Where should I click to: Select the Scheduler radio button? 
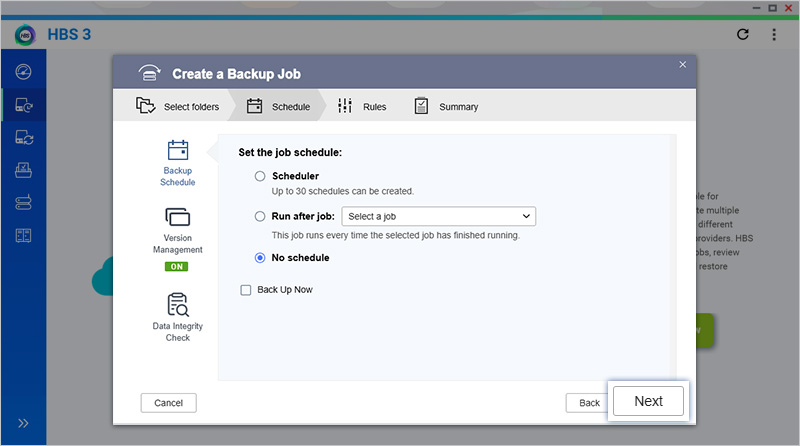point(260,176)
